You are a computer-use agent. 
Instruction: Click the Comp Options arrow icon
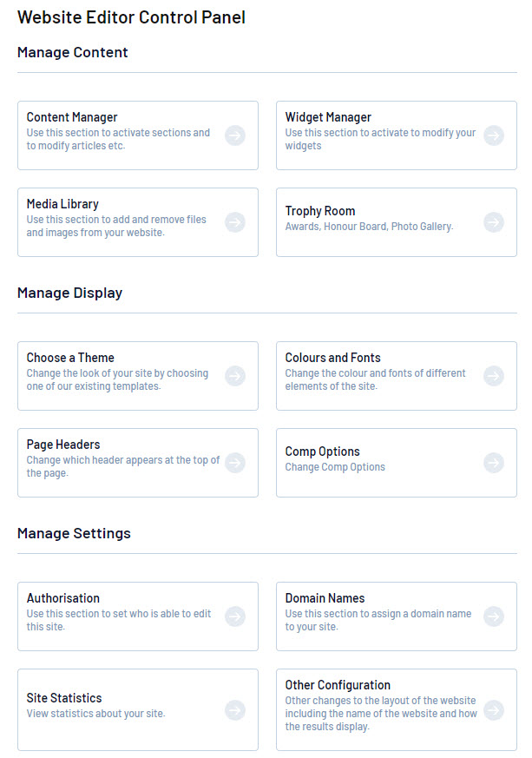(x=494, y=463)
